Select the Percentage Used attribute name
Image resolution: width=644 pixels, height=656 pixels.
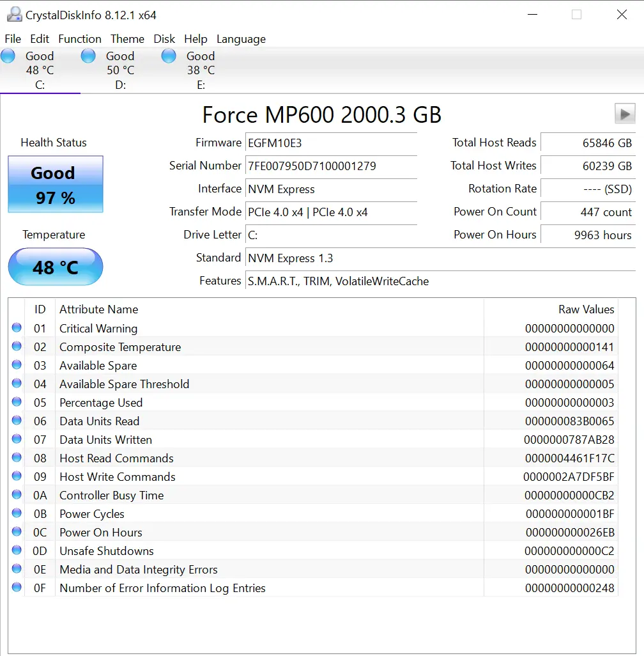point(101,402)
